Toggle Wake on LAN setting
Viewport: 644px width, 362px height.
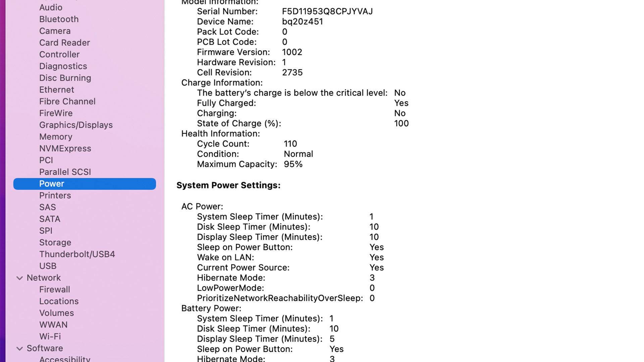(376, 257)
